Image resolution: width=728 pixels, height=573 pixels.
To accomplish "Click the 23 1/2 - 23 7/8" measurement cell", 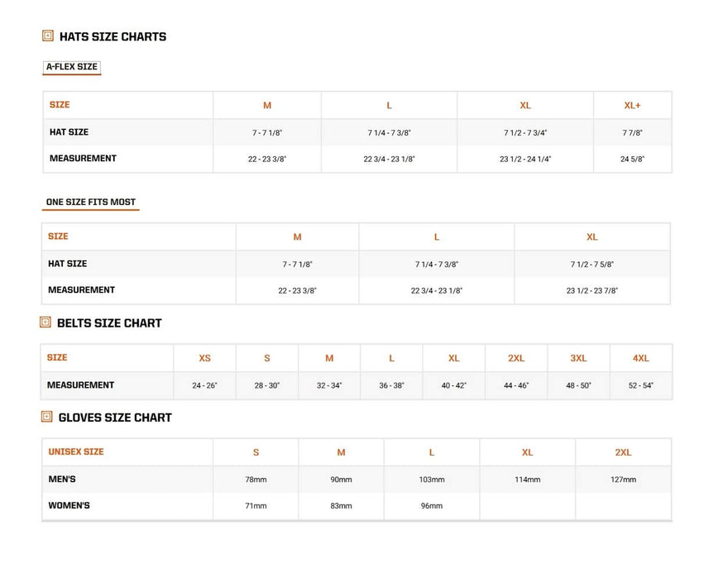I will (x=591, y=291).
